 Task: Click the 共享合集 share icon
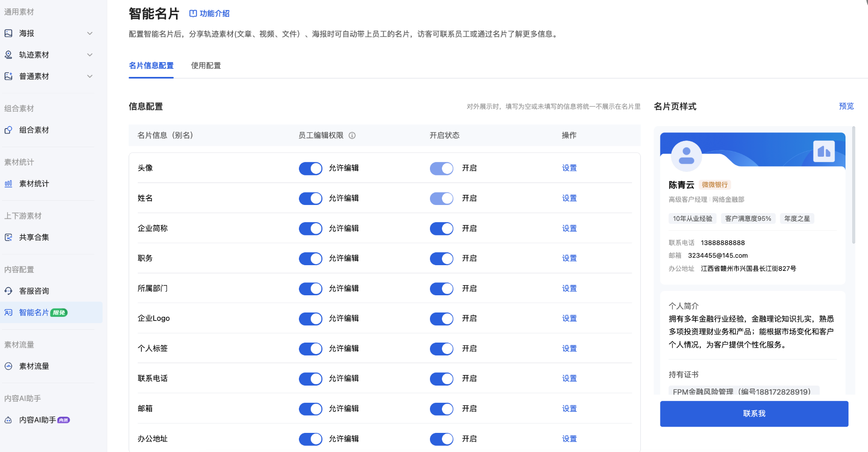[9, 237]
